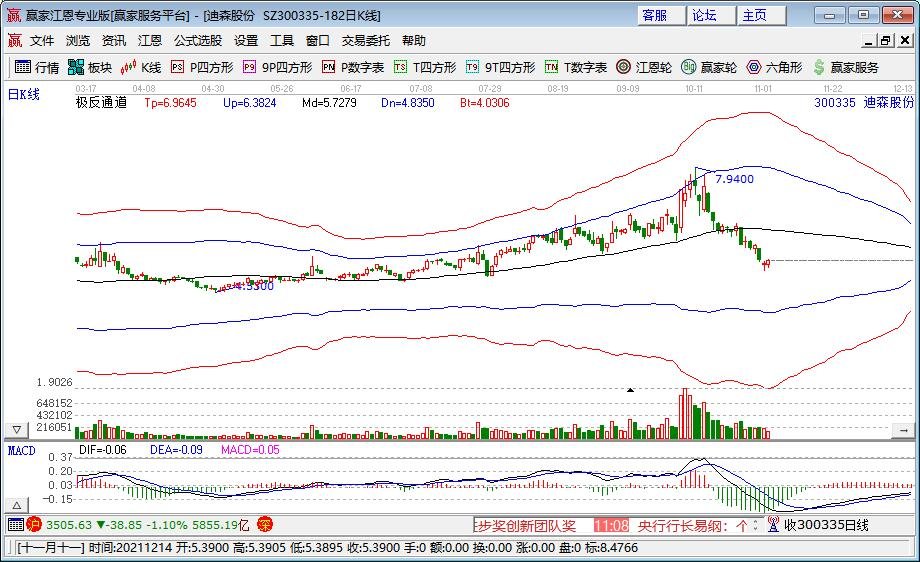Open the T四方形 tool

[425, 67]
